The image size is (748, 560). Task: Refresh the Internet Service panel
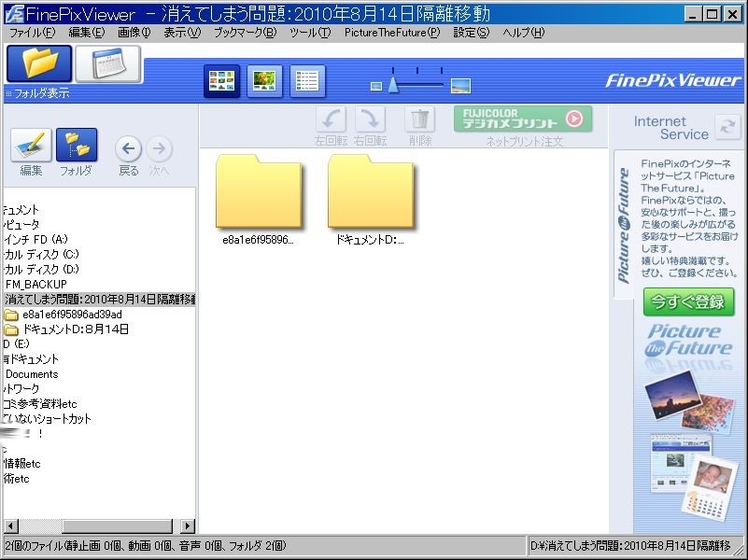pos(727,127)
